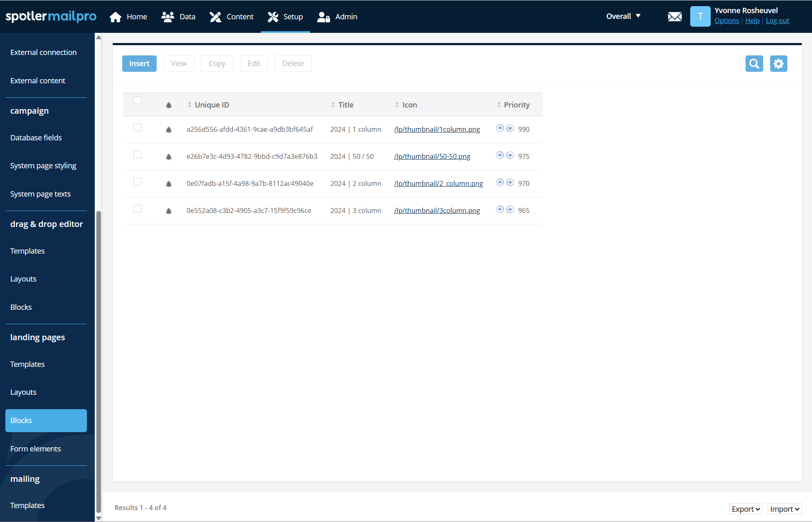Image resolution: width=812 pixels, height=522 pixels.
Task: Check the 3 column row checkbox
Action: (137, 209)
